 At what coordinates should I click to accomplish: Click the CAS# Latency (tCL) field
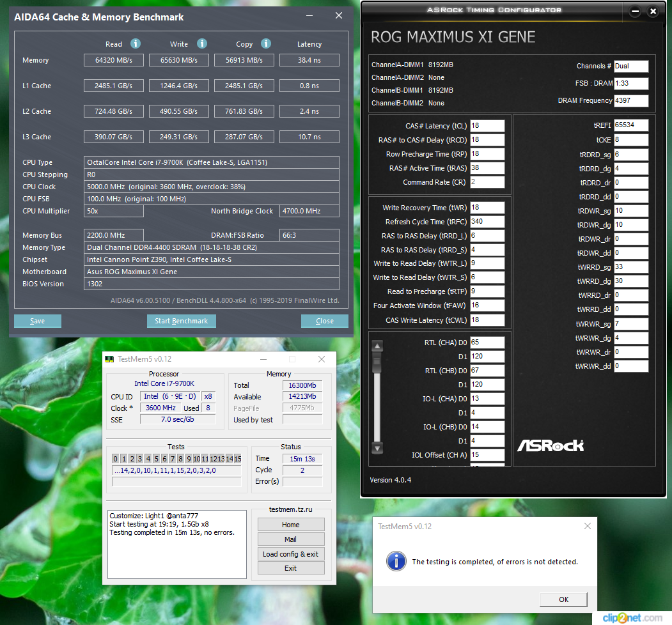[487, 125]
